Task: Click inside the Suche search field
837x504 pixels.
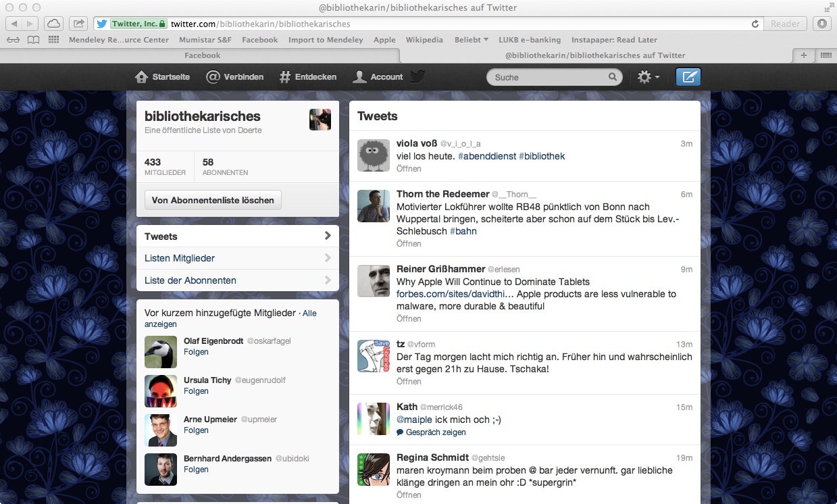Action: (x=547, y=77)
